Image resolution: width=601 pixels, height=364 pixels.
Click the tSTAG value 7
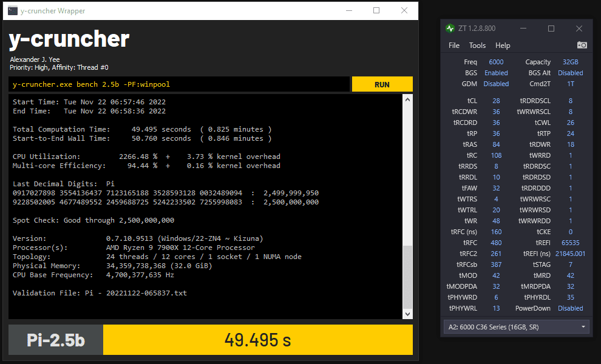[x=570, y=265]
